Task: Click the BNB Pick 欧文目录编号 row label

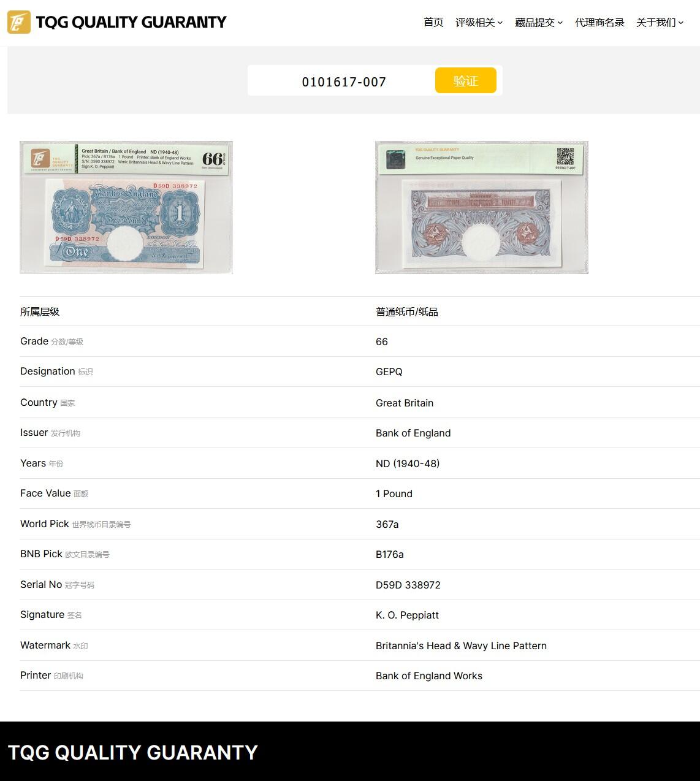Action: [x=65, y=554]
